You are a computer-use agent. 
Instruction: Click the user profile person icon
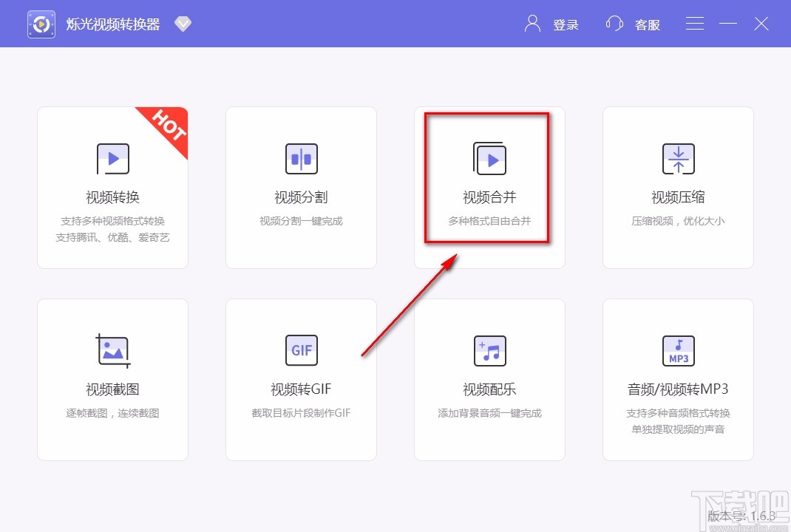point(531,23)
